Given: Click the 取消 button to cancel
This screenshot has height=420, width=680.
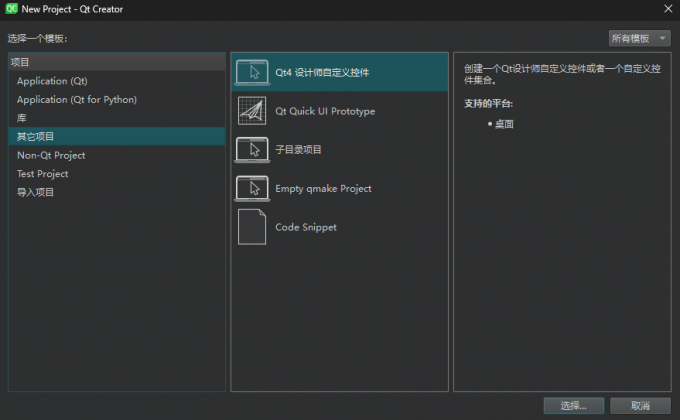Looking at the screenshot, I should (x=640, y=406).
